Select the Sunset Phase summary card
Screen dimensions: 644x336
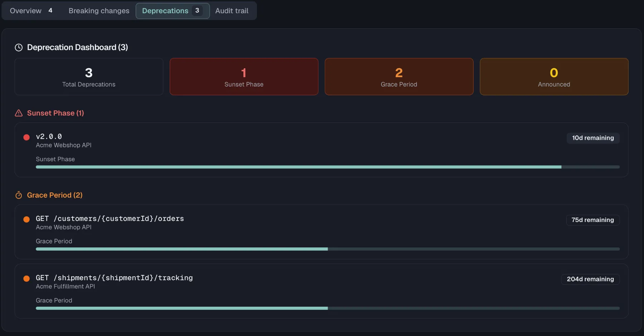coord(244,76)
